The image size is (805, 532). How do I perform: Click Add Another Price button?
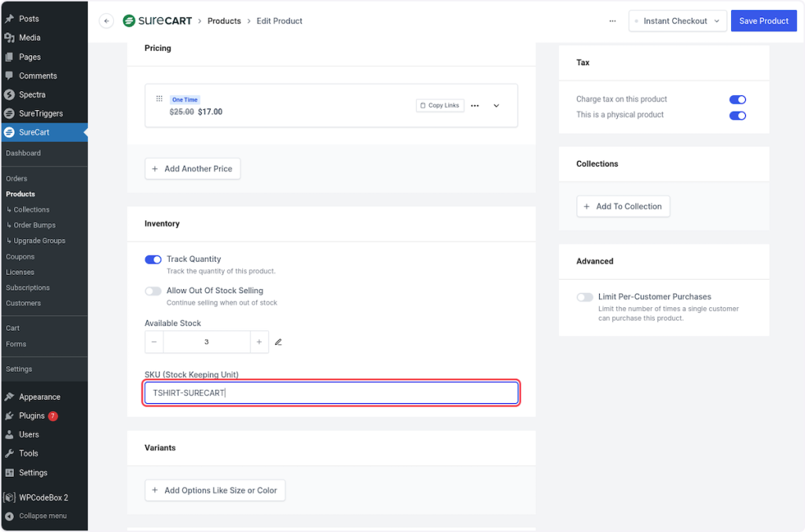tap(193, 169)
